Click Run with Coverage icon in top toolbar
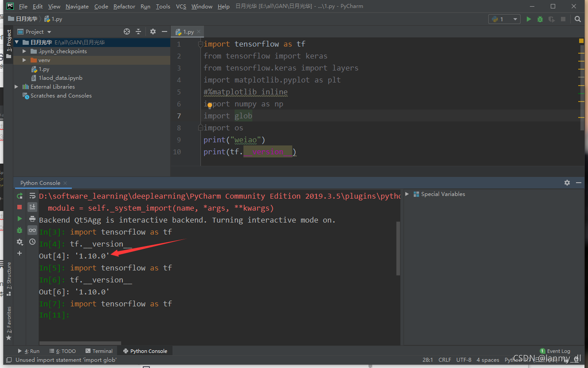588x368 pixels. click(551, 19)
